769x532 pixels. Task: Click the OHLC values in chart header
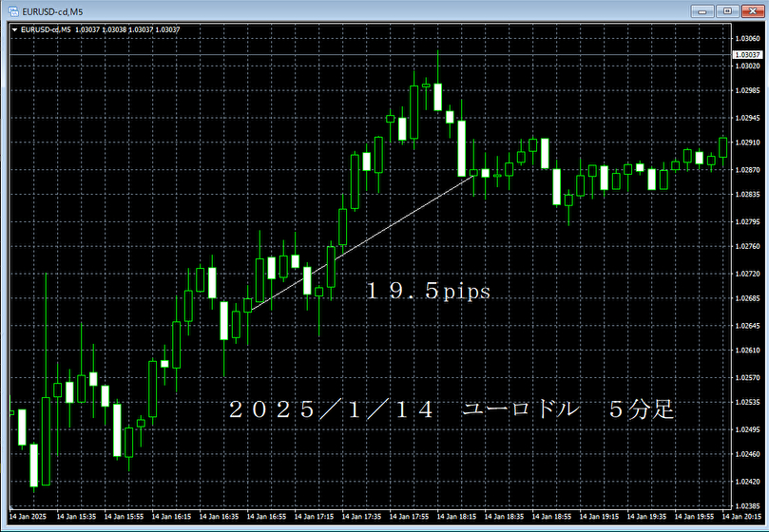coord(127,29)
